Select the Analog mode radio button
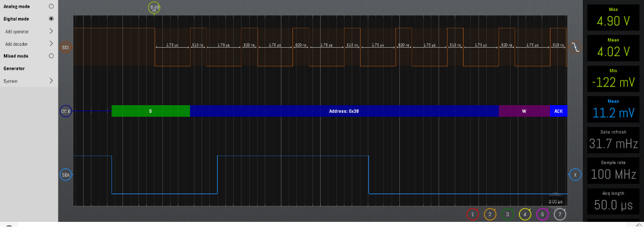 coord(52,6)
